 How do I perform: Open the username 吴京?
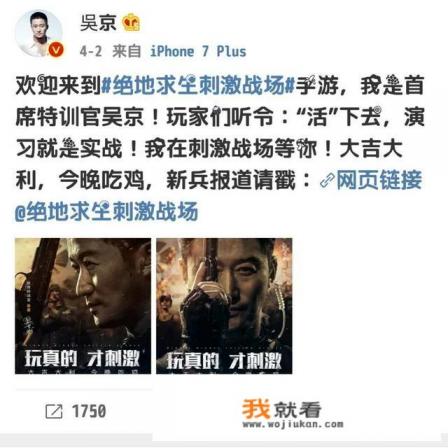[x=98, y=23]
